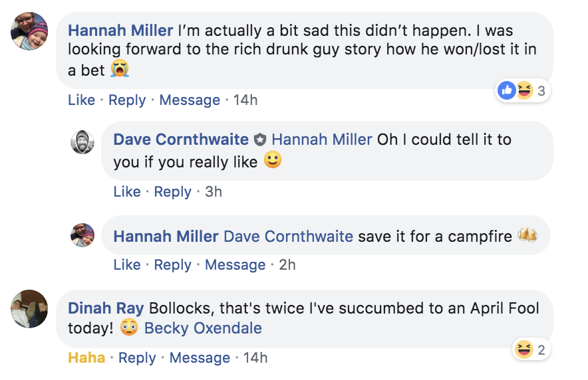This screenshot has width=588, height=380.
Task: Click the crying emoji in Hannah's comment
Action: (x=120, y=68)
